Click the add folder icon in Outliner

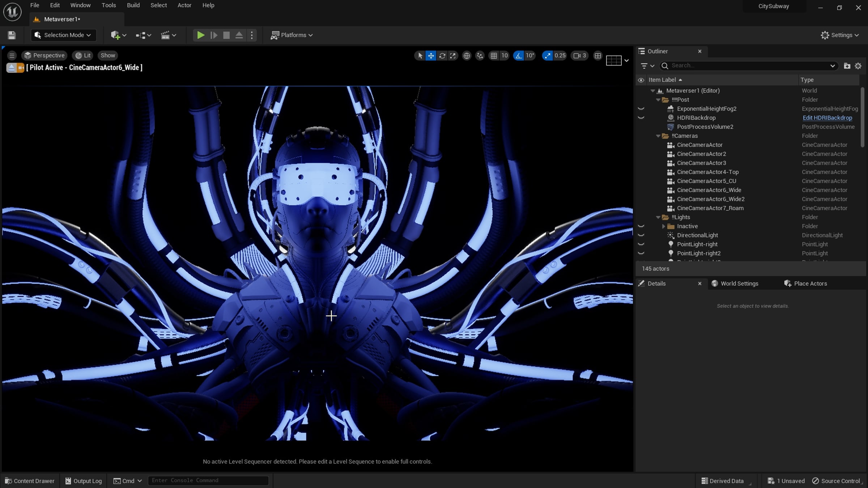coord(847,66)
